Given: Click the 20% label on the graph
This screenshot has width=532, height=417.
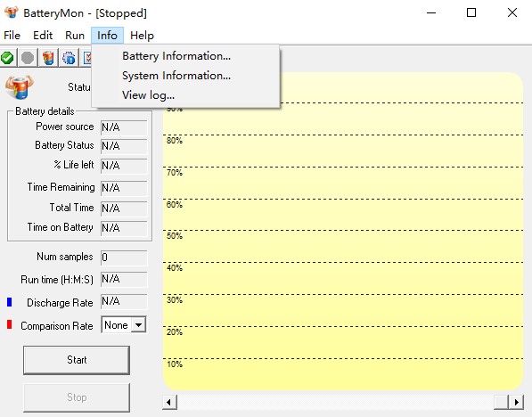Looking at the screenshot, I should coord(175,331).
